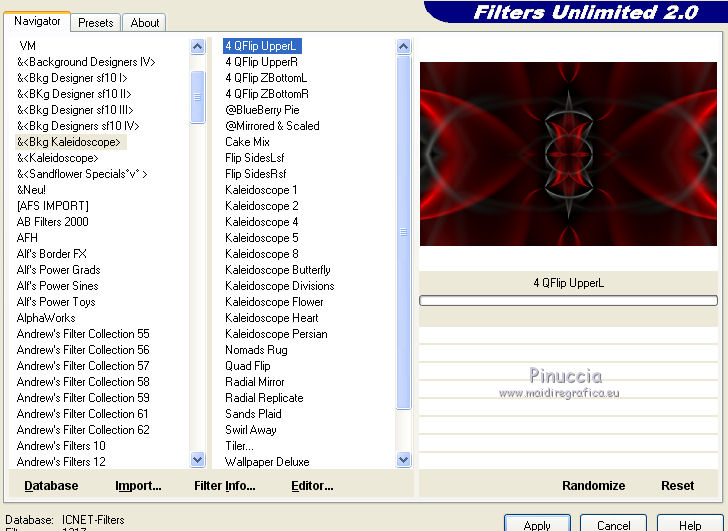Viewport: 728px width, 531px height.
Task: Select the 4 QFlip UpperL filter
Action: pyautogui.click(x=261, y=46)
